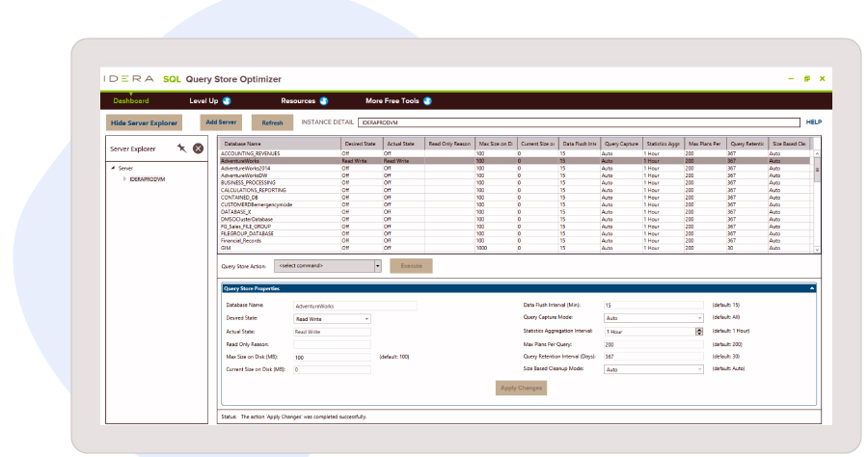Open the HELP link

point(813,122)
